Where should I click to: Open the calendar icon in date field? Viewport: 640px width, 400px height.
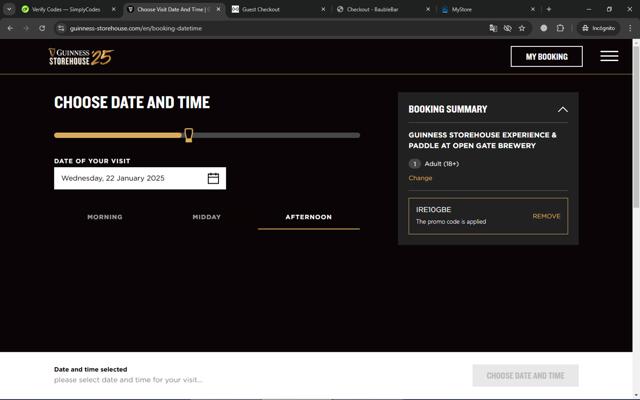tap(213, 178)
